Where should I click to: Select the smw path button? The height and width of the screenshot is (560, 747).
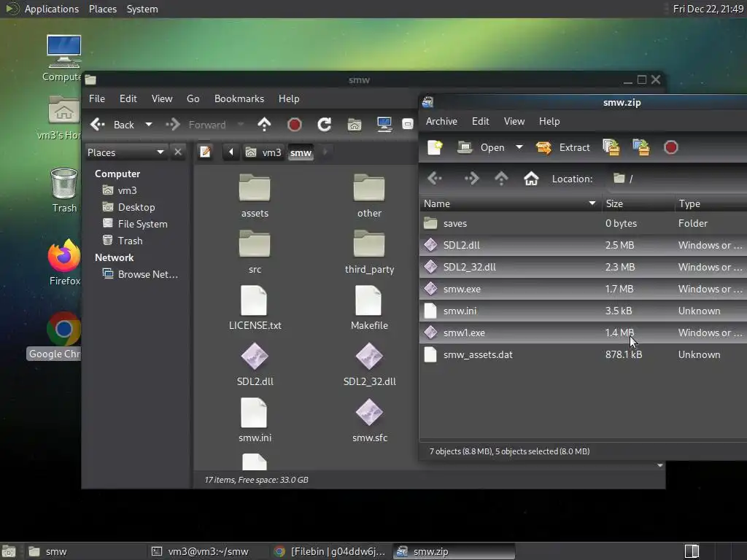(301, 152)
